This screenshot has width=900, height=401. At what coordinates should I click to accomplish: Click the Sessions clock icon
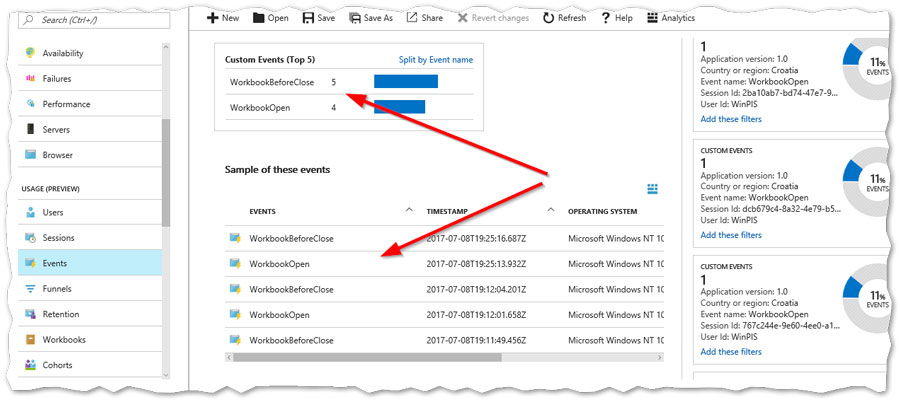(x=30, y=238)
